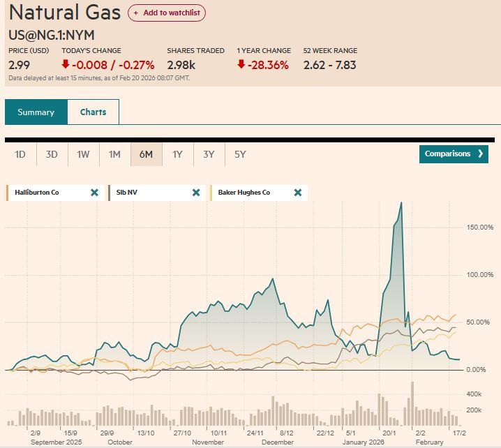Remove Halliburton Co comparison via X icon

[x=94, y=193]
